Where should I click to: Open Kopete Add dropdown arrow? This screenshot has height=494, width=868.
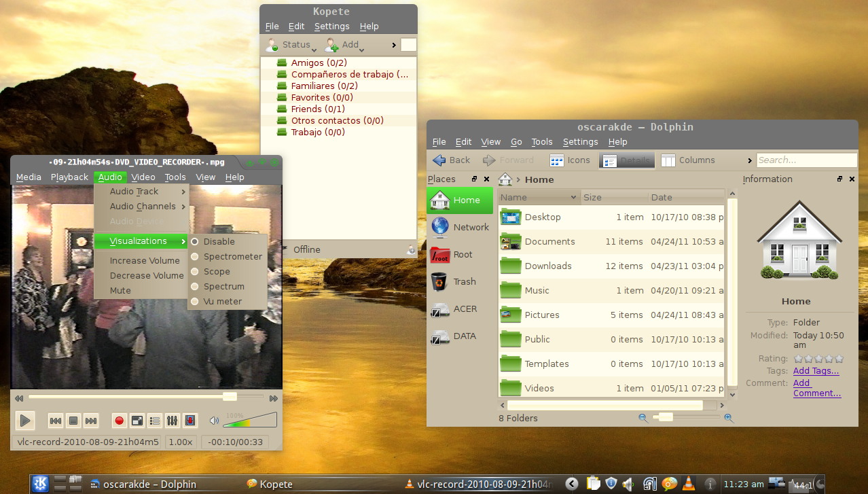362,50
